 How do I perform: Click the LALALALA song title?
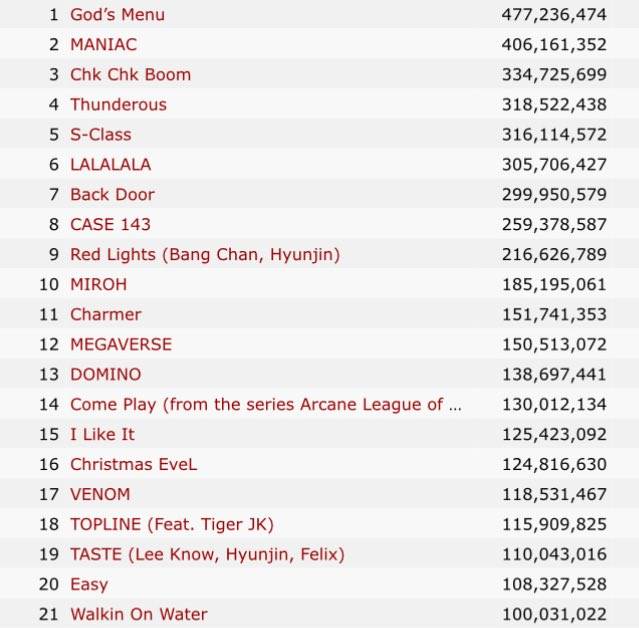click(x=110, y=165)
